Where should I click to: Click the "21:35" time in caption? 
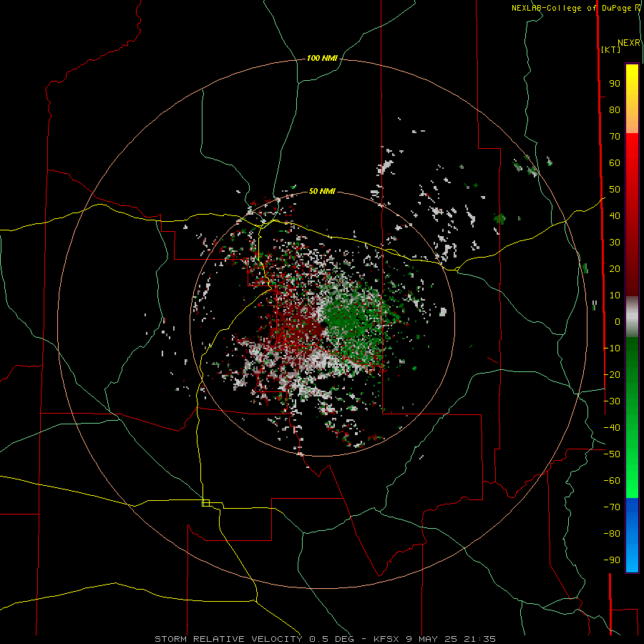coord(479,639)
